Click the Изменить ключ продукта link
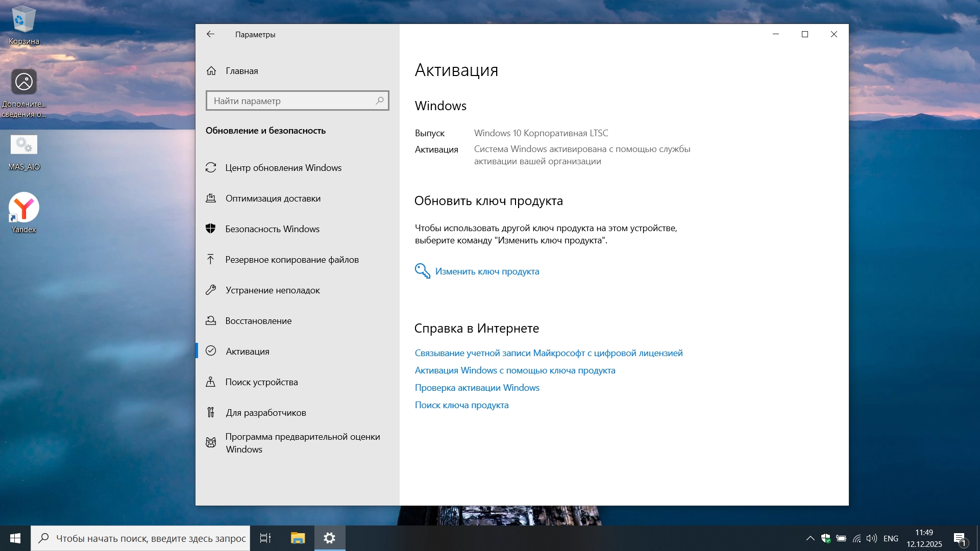 (486, 271)
